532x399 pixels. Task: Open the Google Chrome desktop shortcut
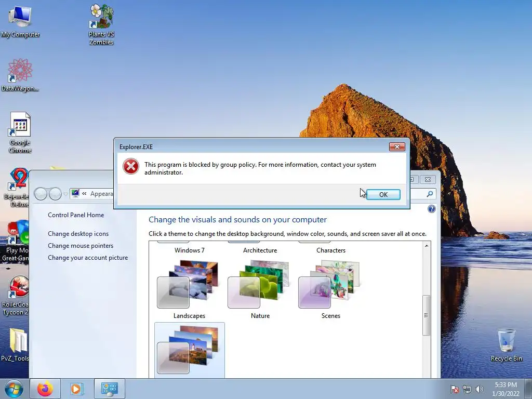click(x=20, y=132)
